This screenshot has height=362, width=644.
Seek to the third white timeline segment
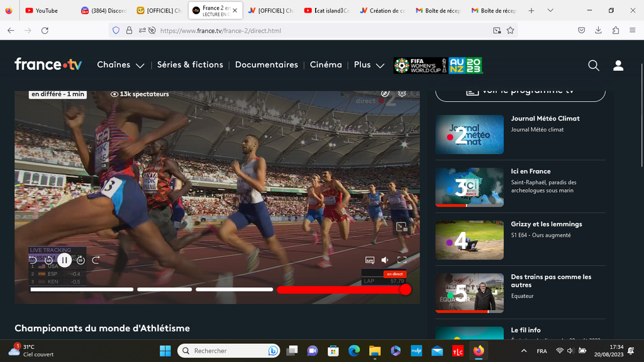234,289
